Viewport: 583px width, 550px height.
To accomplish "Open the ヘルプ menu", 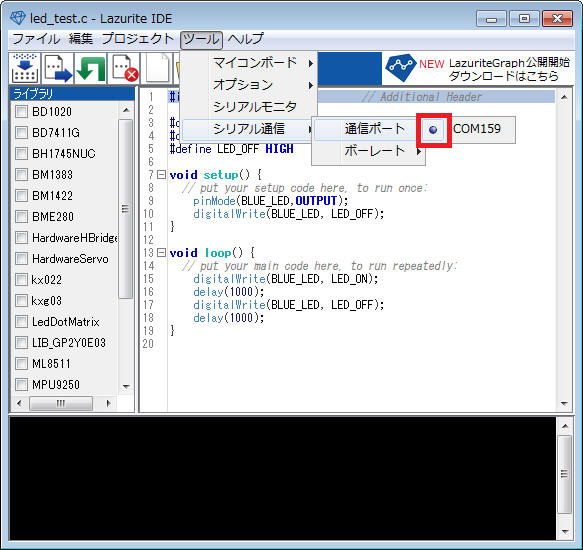I will (245, 39).
